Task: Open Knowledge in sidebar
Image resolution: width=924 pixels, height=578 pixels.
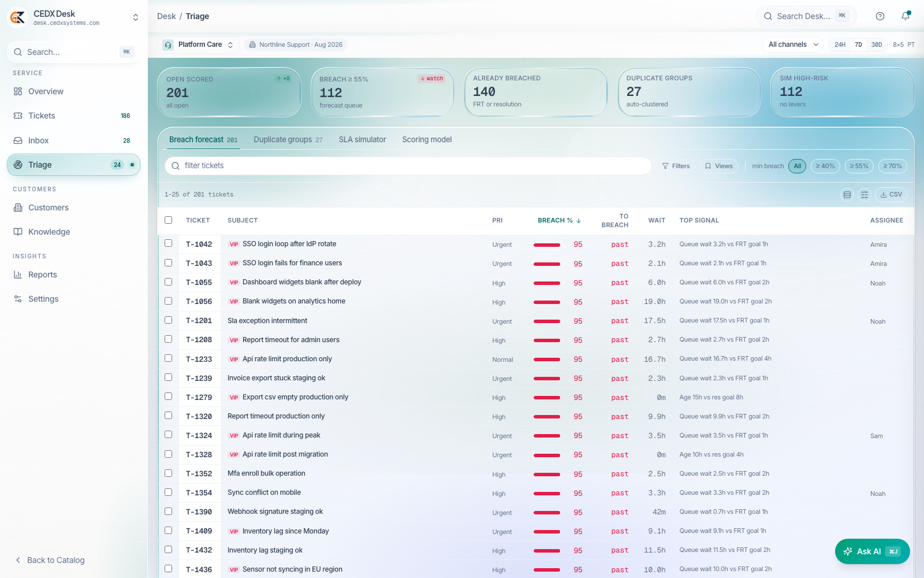Action: click(73, 232)
